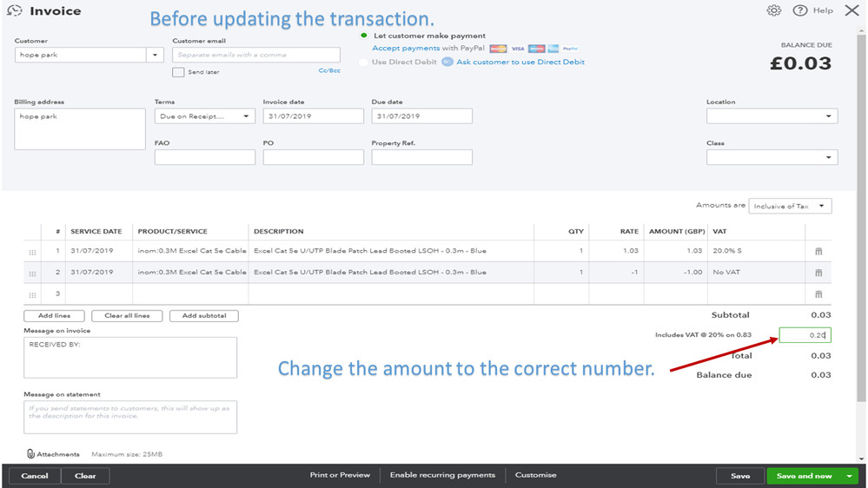This screenshot has width=868, height=488.
Task: Click the VAT amount field showing 0.20
Action: (805, 334)
